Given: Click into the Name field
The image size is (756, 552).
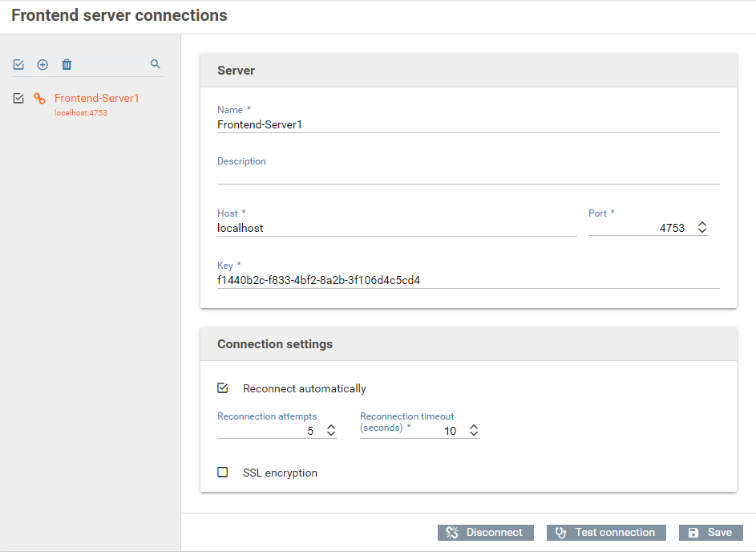Looking at the screenshot, I should (x=467, y=124).
